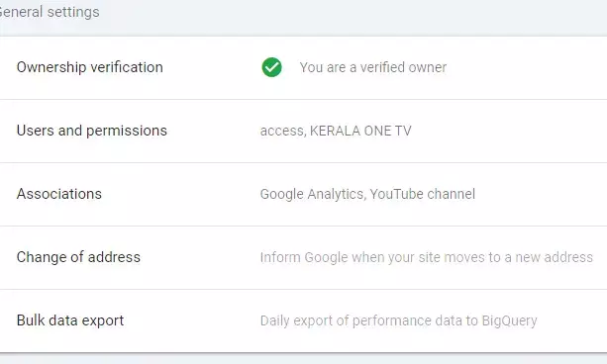Click the General settings heading
The height and width of the screenshot is (364, 607).
click(x=50, y=12)
